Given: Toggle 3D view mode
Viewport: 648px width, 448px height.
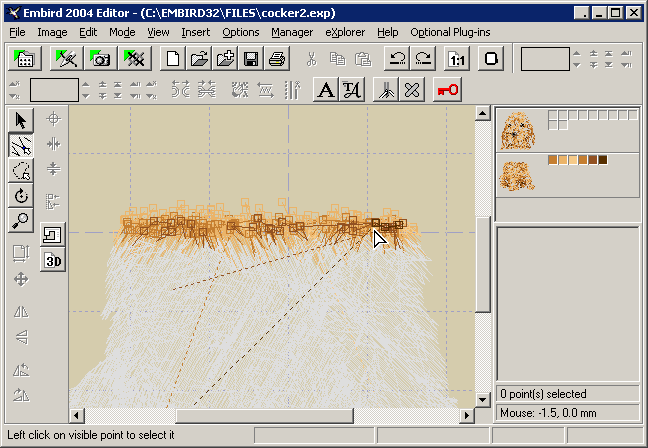Looking at the screenshot, I should 53,261.
